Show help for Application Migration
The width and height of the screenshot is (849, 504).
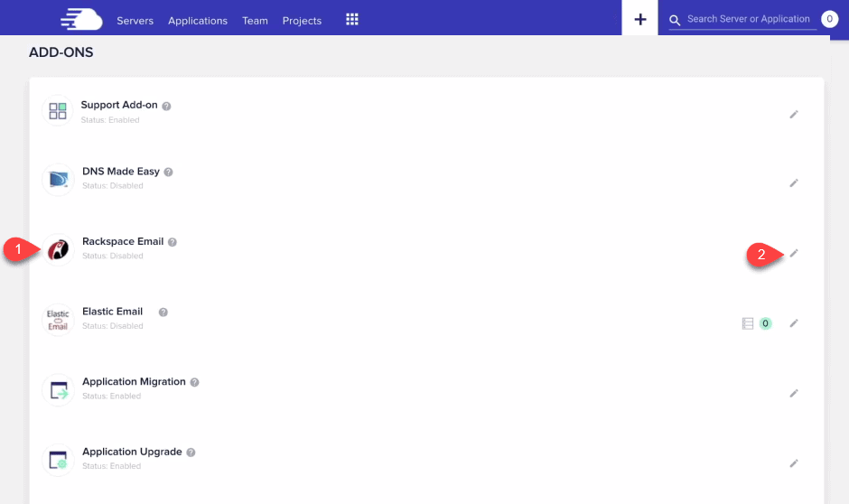(x=194, y=382)
